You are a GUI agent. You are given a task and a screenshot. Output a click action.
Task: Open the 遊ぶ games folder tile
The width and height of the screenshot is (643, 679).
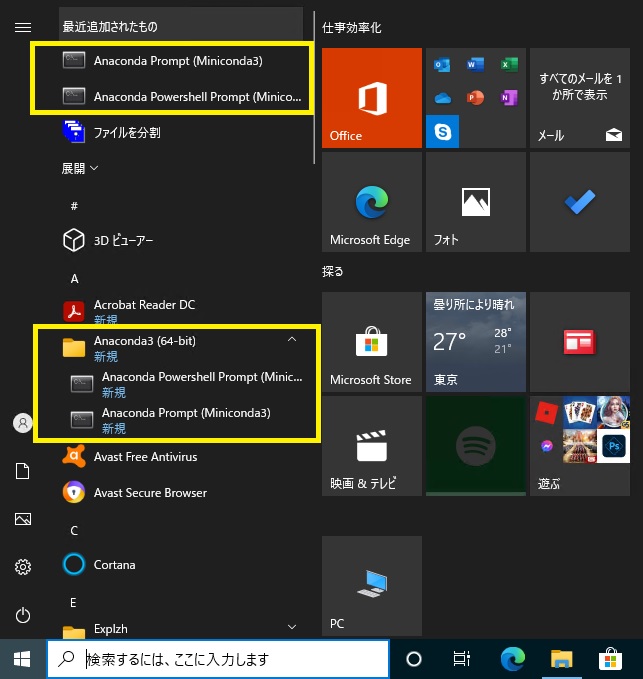[x=580, y=446]
